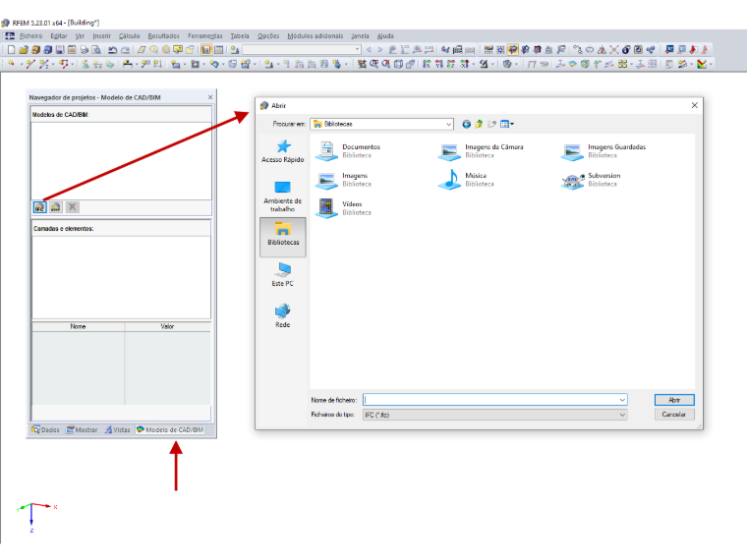Viewport: 747px width, 560px height.
Task: Click the Redo arrow toolbar icon
Action: pyautogui.click(x=125, y=49)
